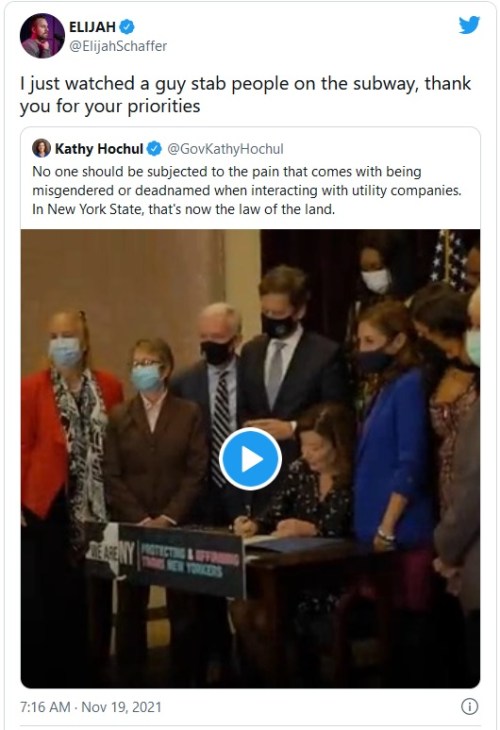Click the American flag in the video

(x=449, y=259)
